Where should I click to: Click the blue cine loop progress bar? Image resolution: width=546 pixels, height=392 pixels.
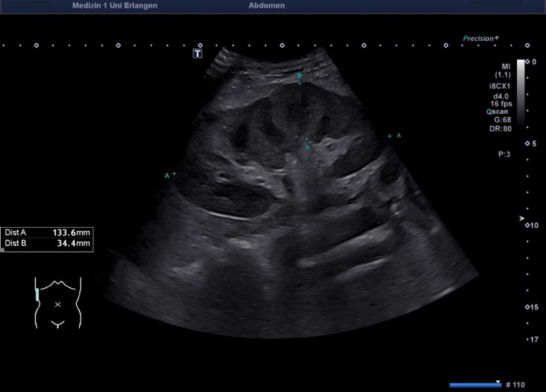point(475,384)
